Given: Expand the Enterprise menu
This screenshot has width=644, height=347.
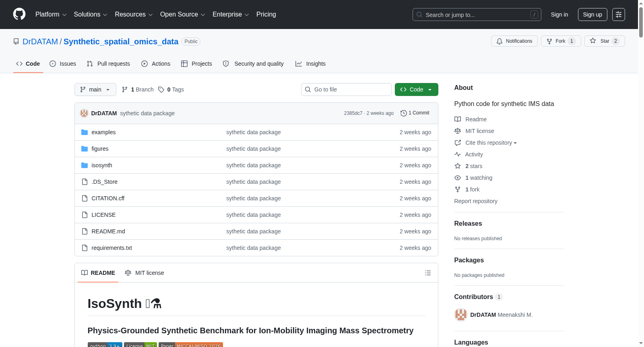Looking at the screenshot, I should (x=231, y=15).
